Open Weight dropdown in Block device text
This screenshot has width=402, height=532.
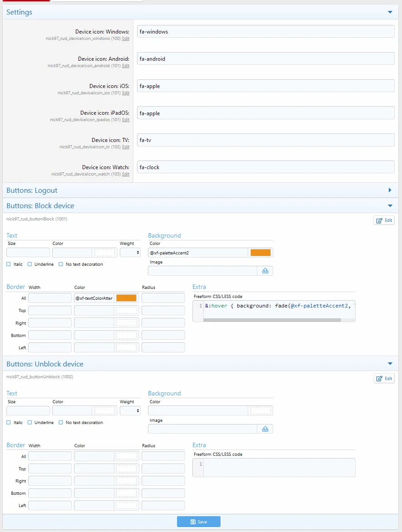130,253
